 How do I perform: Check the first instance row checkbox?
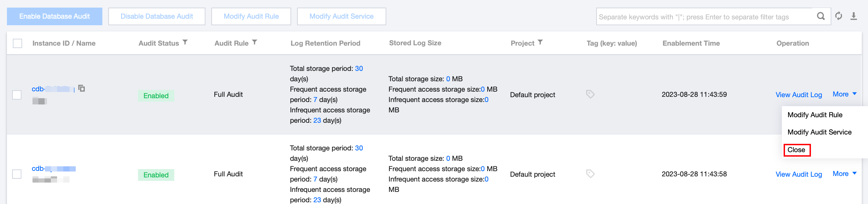pyautogui.click(x=17, y=95)
